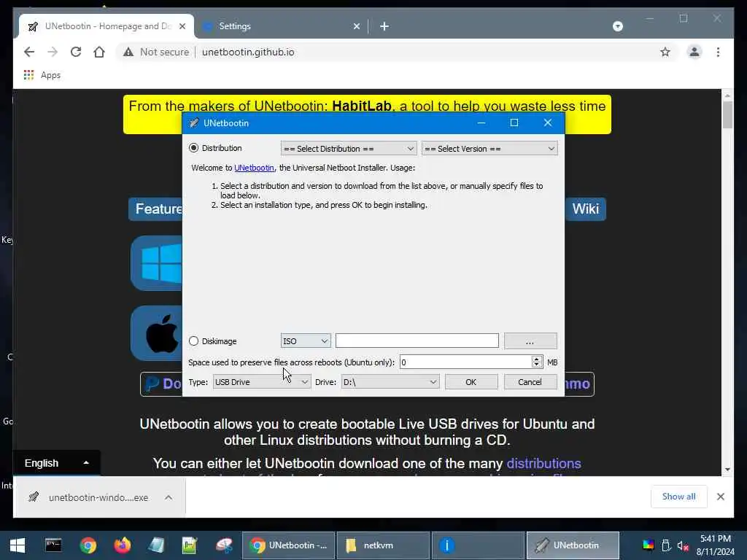747x560 pixels.
Task: Open the UNetbootin link in welcome text
Action: (x=254, y=168)
